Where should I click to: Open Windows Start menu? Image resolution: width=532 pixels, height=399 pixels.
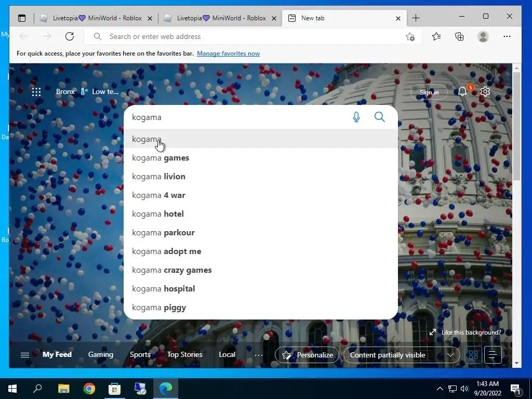pos(12,389)
